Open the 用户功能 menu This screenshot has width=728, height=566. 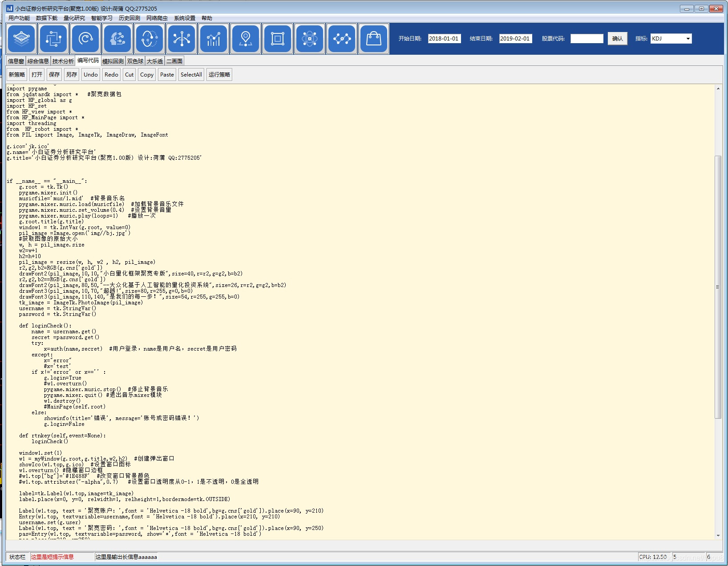[19, 18]
